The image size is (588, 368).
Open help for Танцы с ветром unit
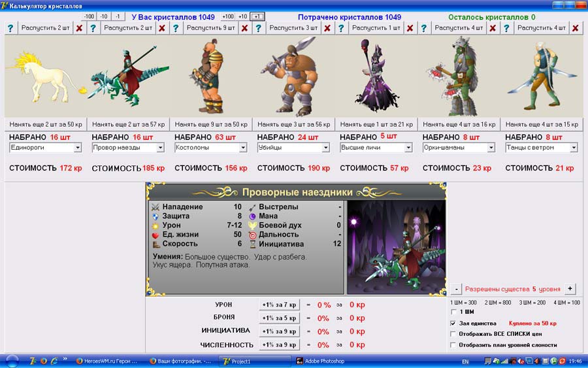[506, 28]
